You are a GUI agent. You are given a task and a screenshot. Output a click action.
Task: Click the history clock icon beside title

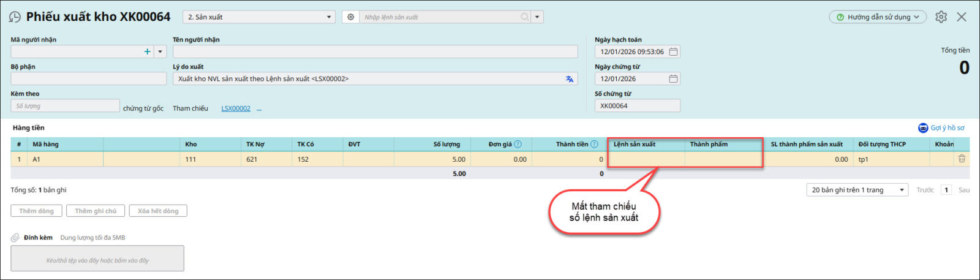click(x=15, y=17)
